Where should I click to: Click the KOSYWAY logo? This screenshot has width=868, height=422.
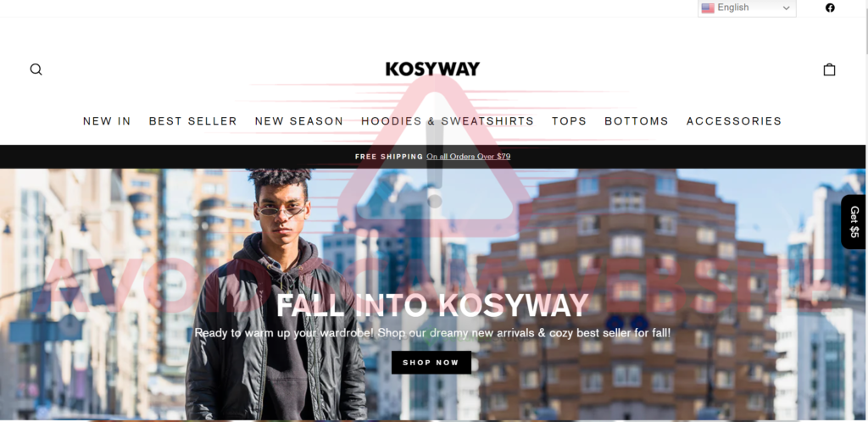[432, 69]
